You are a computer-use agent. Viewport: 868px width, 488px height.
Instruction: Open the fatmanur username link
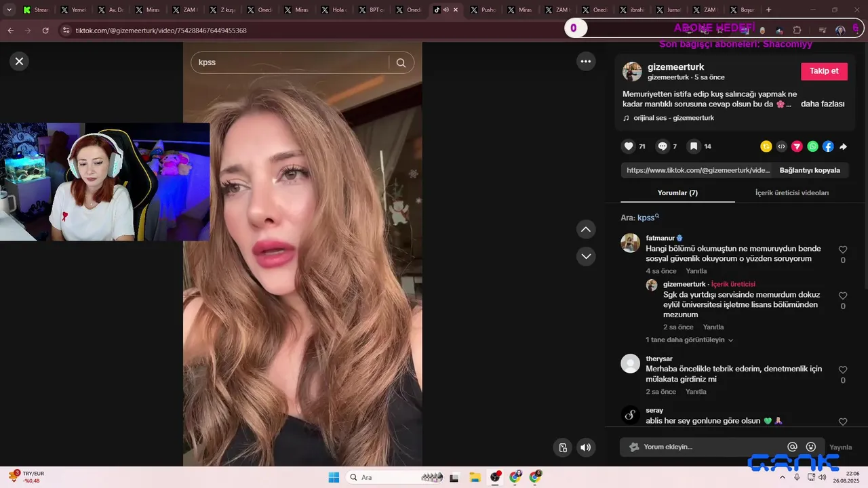(660, 238)
